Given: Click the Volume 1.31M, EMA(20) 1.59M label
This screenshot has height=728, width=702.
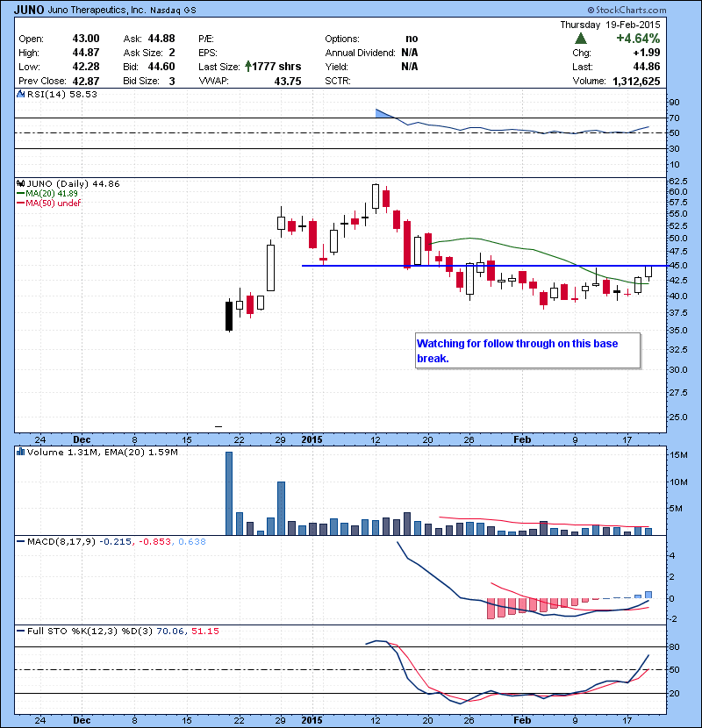Looking at the screenshot, I should [102, 452].
